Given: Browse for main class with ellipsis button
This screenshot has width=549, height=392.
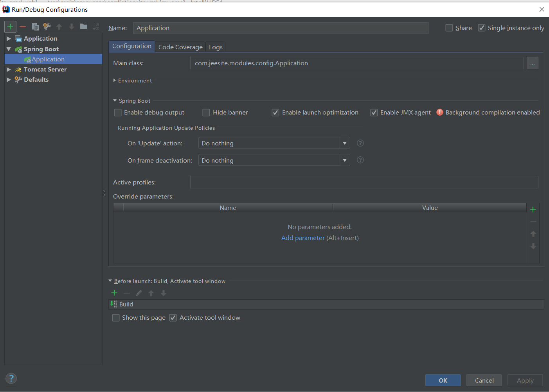Looking at the screenshot, I should point(533,63).
